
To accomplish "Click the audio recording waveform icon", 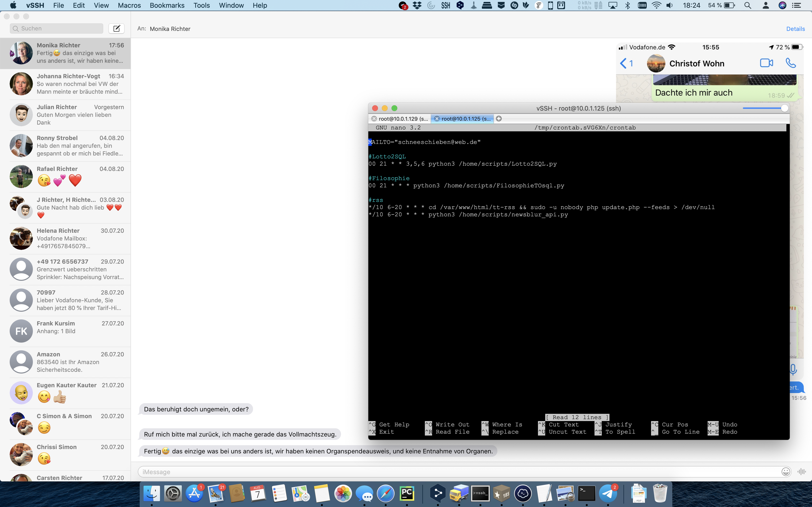I will pos(802,472).
